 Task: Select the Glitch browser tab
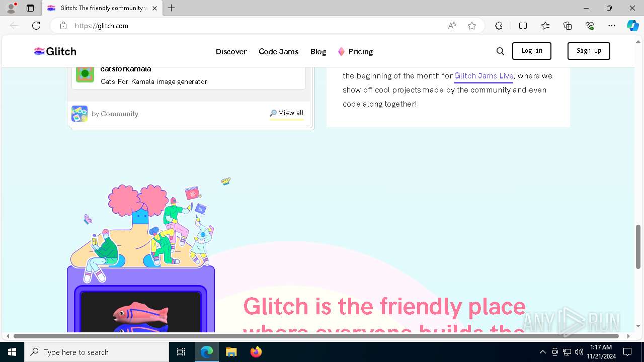pos(102,8)
